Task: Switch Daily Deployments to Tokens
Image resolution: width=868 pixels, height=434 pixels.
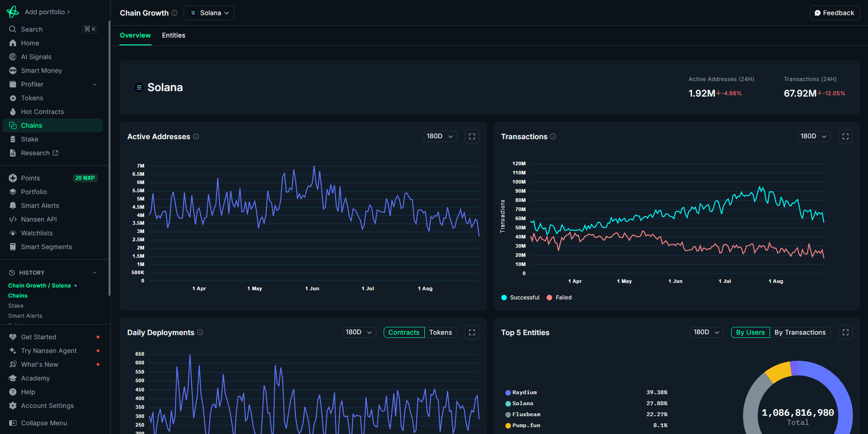Action: tap(440, 332)
